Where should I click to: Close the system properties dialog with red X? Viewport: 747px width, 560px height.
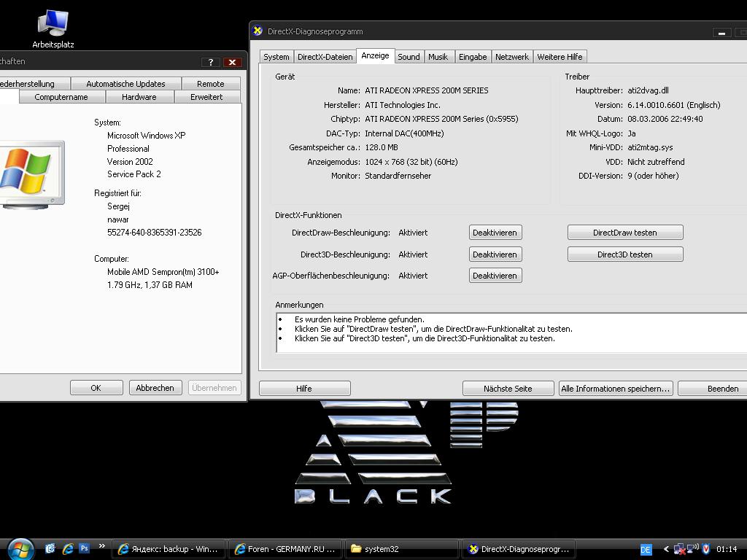point(233,62)
